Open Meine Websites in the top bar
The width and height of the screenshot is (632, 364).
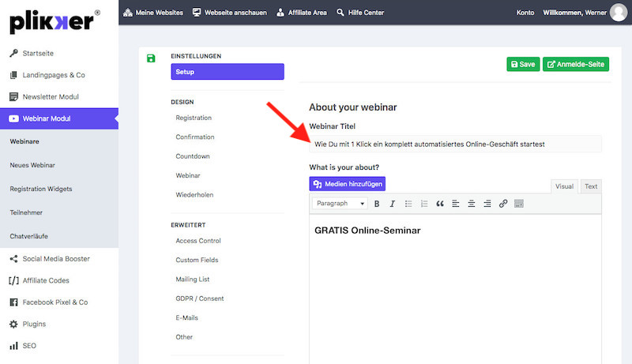[x=154, y=13]
